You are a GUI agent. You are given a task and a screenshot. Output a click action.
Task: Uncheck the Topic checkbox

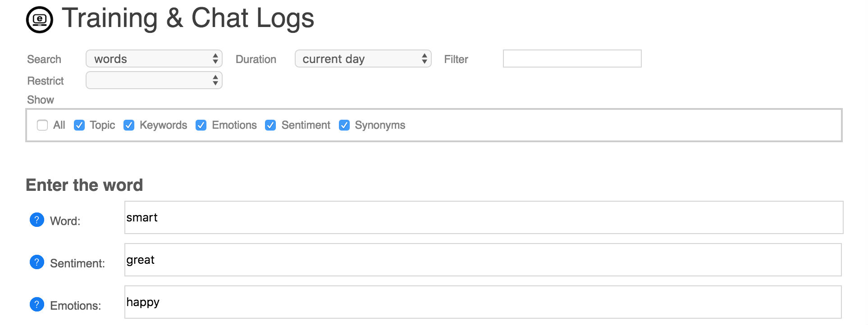click(79, 125)
